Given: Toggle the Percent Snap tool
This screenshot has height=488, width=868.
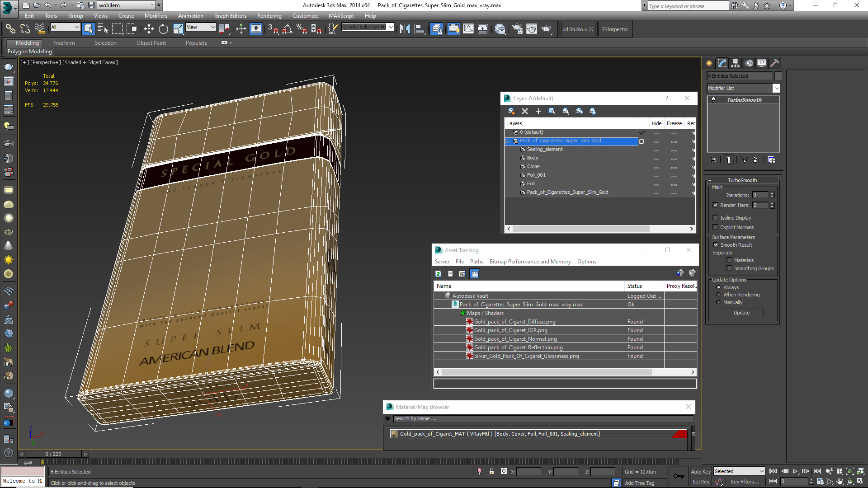Looking at the screenshot, I should point(302,29).
